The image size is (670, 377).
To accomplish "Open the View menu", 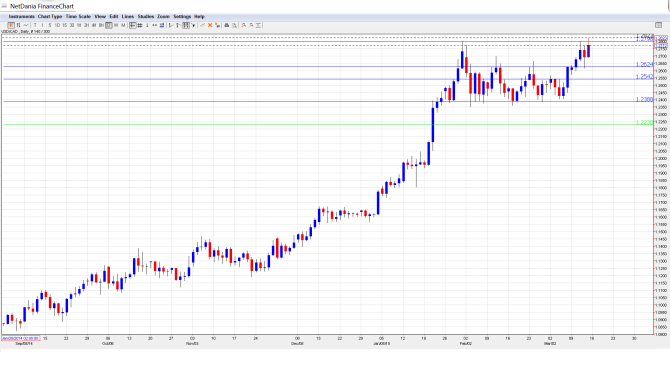I will (x=100, y=17).
